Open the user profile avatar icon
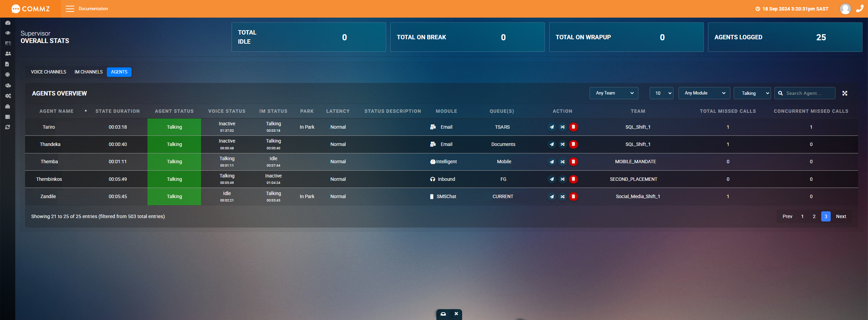 845,8
